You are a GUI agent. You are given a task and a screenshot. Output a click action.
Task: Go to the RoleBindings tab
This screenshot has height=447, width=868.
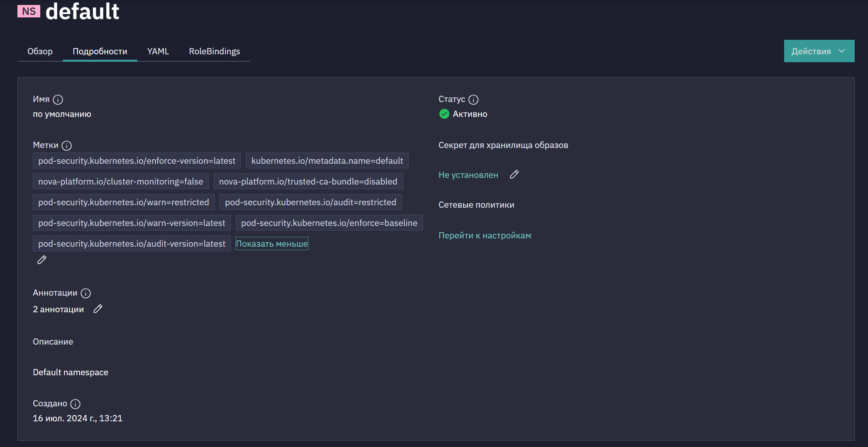tap(215, 51)
